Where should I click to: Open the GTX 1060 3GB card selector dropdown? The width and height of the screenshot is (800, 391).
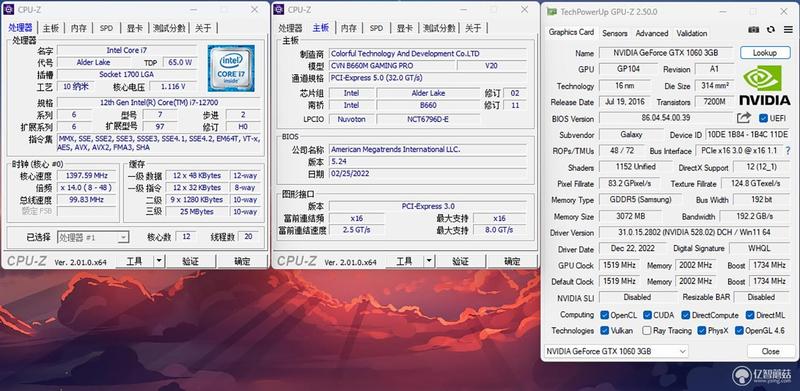coord(616,351)
